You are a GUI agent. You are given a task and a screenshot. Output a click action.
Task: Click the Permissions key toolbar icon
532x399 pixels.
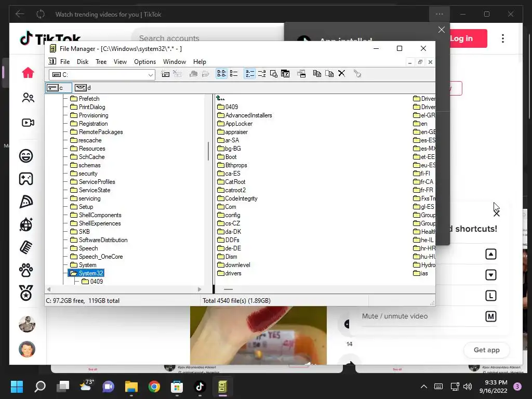click(357, 74)
